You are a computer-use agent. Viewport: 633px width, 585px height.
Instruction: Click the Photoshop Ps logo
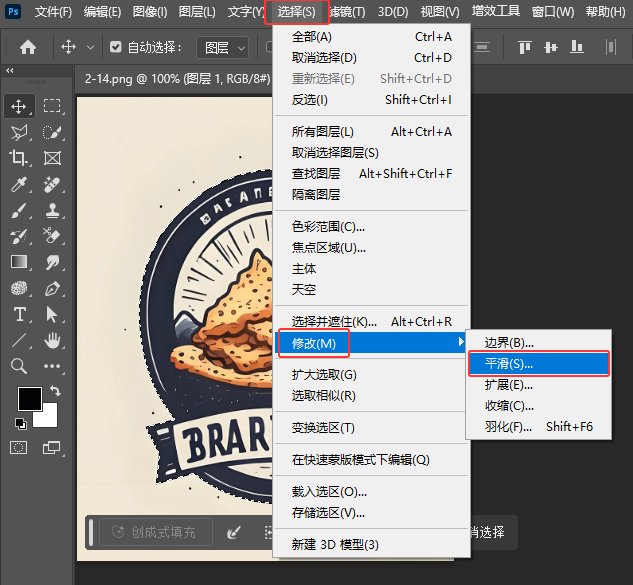tap(13, 12)
